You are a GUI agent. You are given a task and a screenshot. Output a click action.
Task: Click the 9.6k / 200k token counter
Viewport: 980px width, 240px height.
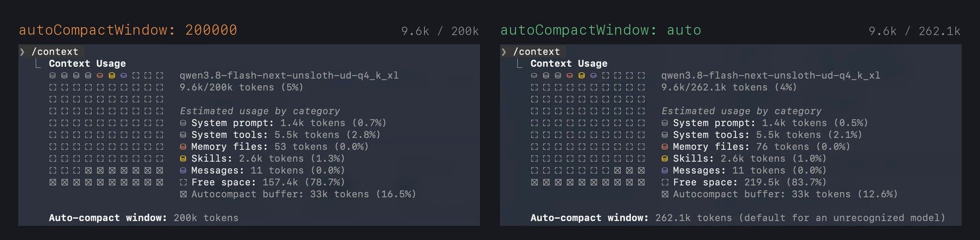point(440,31)
